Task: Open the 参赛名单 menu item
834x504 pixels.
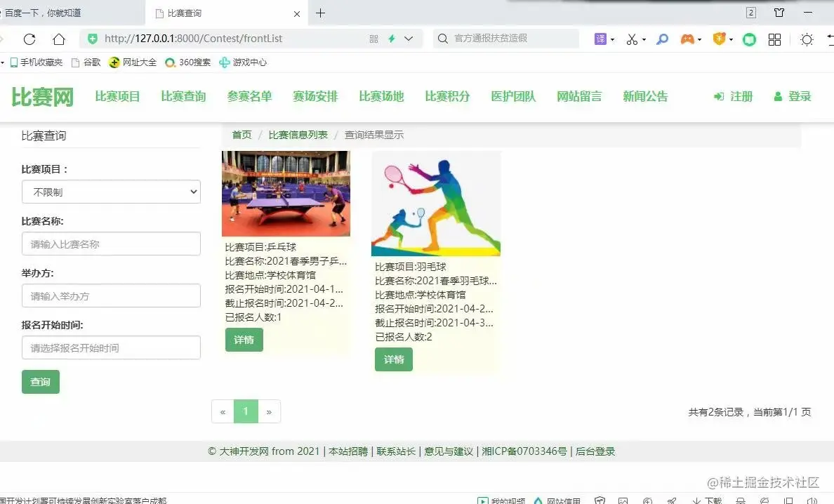Action: coord(249,96)
